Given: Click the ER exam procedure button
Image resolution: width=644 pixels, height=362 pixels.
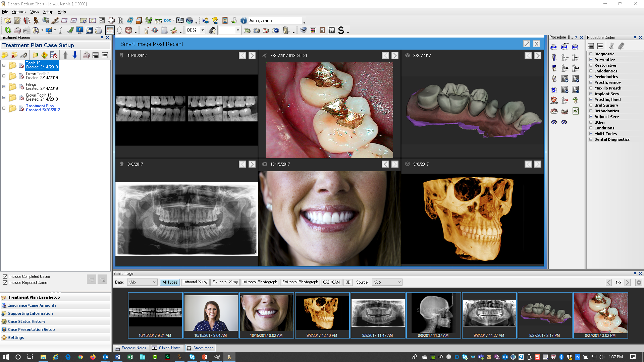Looking at the screenshot, I should pyautogui.click(x=565, y=100).
